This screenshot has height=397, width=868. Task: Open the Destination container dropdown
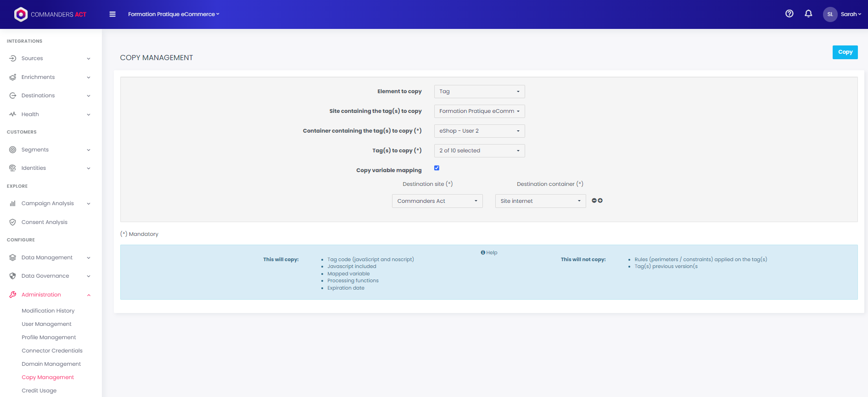click(x=540, y=201)
